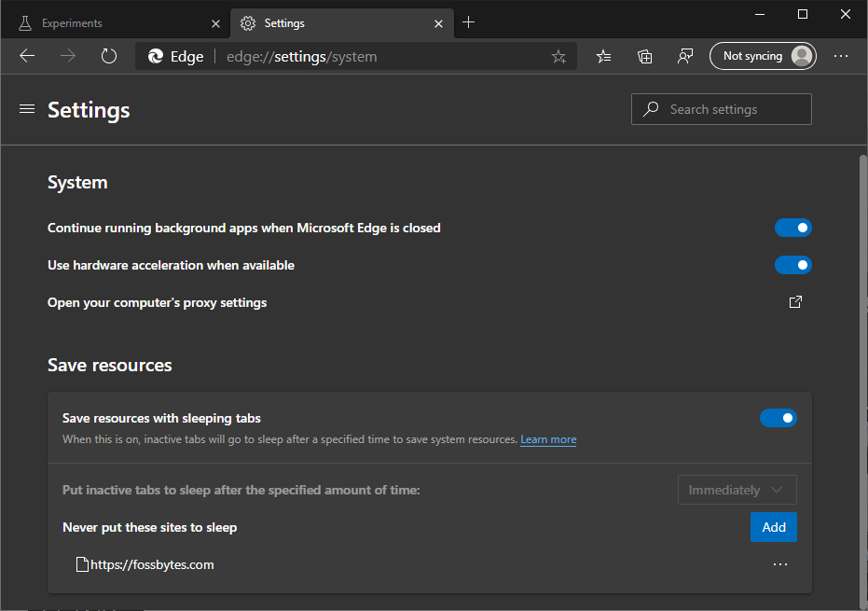Open the feedback icon in the toolbar

coord(685,56)
